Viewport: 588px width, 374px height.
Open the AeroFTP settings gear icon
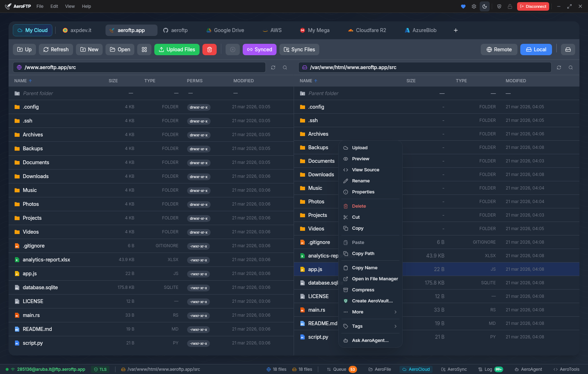point(474,6)
